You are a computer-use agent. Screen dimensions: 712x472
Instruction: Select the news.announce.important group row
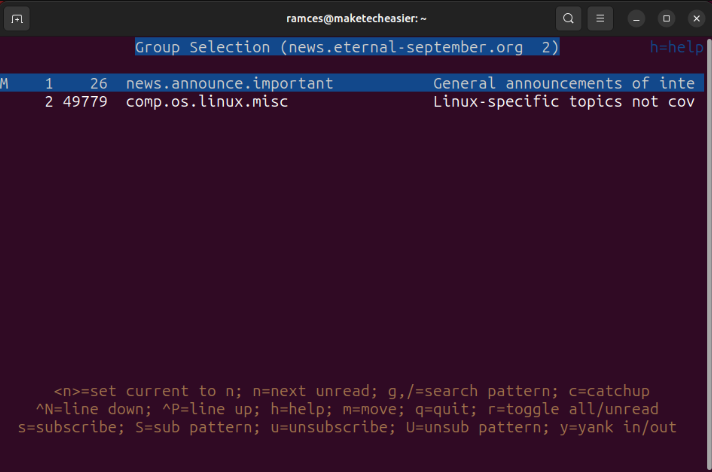352,83
